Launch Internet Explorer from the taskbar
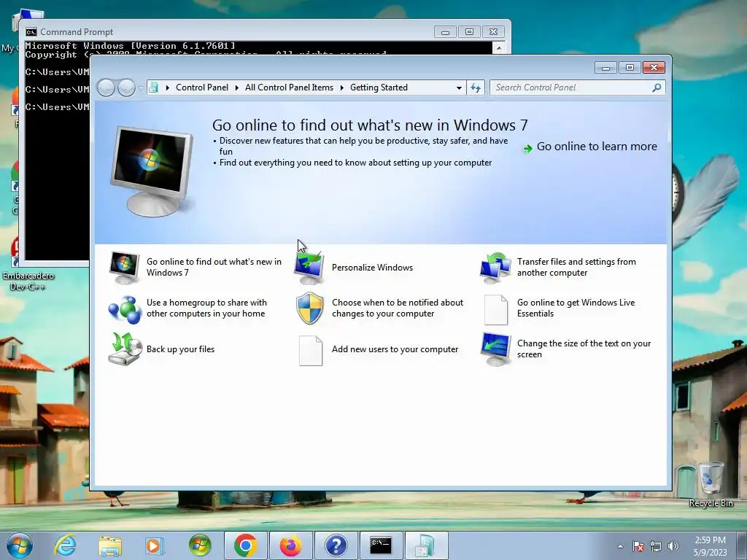The image size is (747, 560). 65,545
